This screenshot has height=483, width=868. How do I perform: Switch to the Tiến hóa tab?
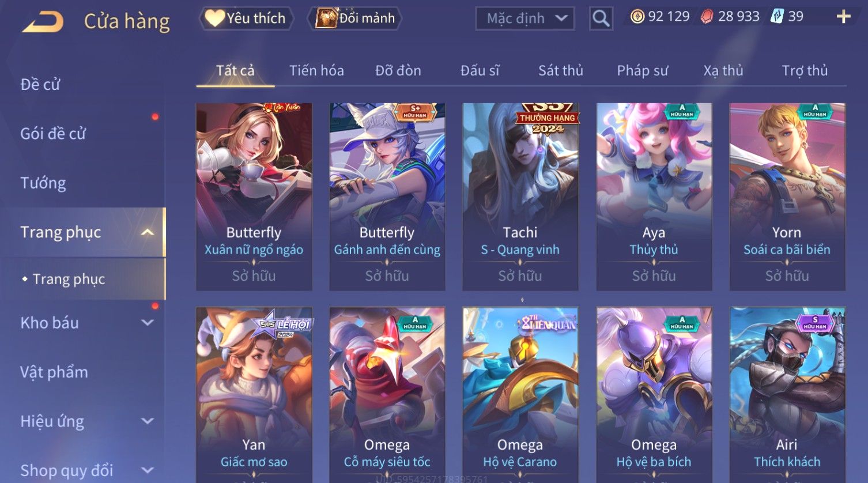tap(316, 70)
